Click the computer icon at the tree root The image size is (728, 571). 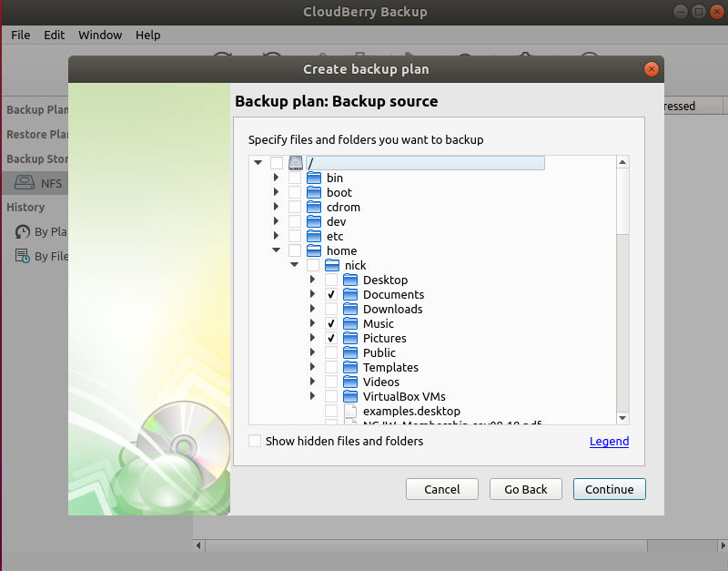[295, 162]
